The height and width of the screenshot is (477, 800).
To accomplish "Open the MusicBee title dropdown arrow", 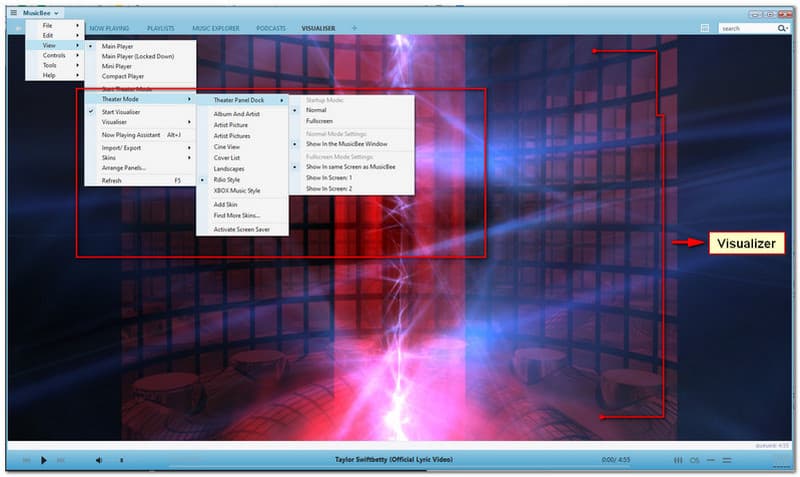I will [x=56, y=13].
